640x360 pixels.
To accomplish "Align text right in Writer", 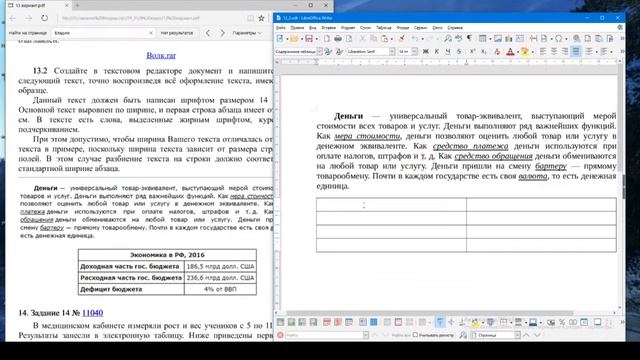I will coord(565,51).
